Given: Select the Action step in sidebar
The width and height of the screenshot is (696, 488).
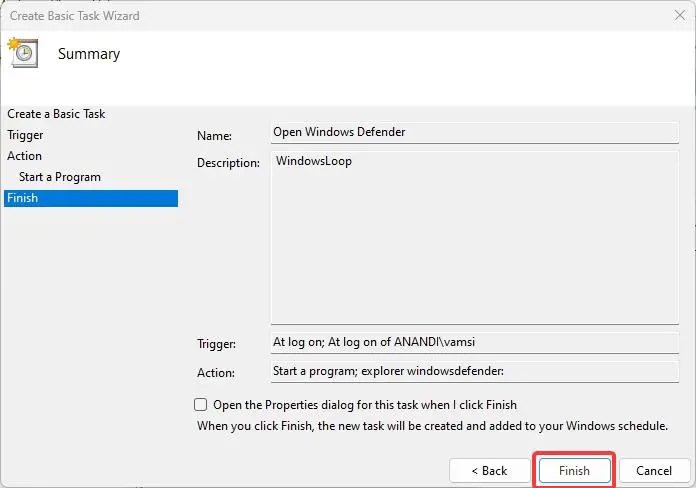Looking at the screenshot, I should tap(24, 156).
